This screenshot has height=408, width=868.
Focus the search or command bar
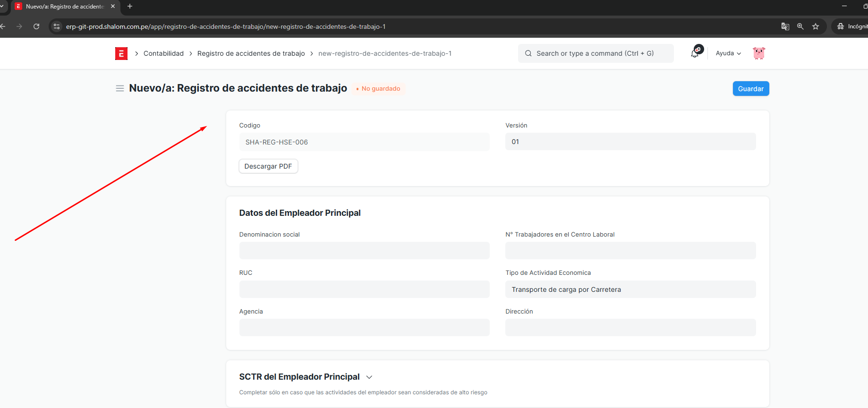(x=595, y=53)
